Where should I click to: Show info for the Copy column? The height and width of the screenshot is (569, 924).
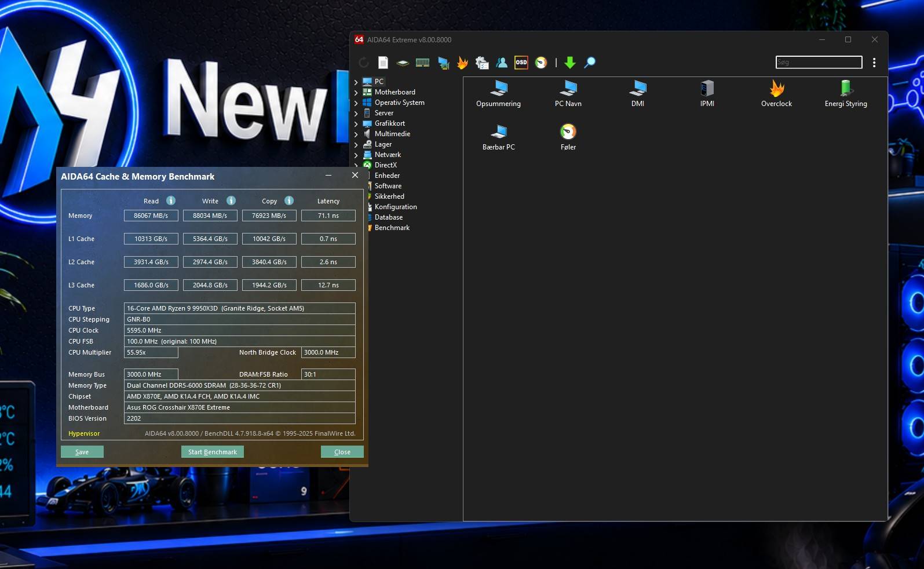click(x=289, y=200)
